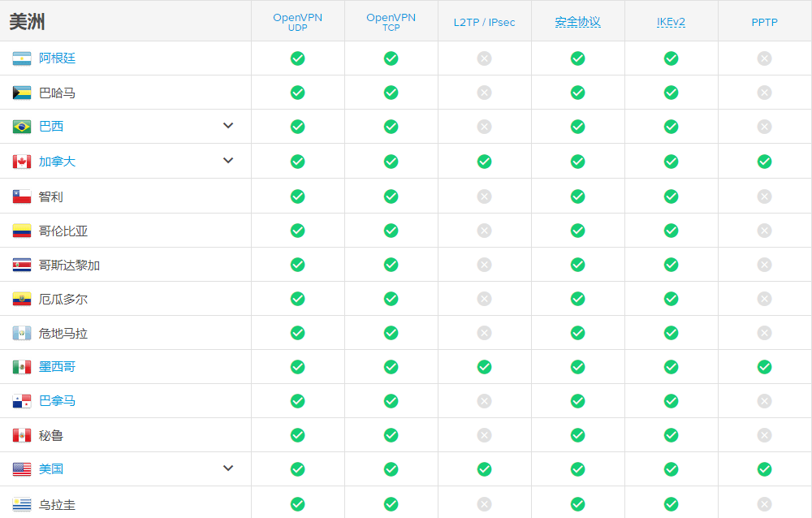Click the grey PPTP cross for 乌拉圭
The height and width of the screenshot is (518, 812).
(764, 504)
